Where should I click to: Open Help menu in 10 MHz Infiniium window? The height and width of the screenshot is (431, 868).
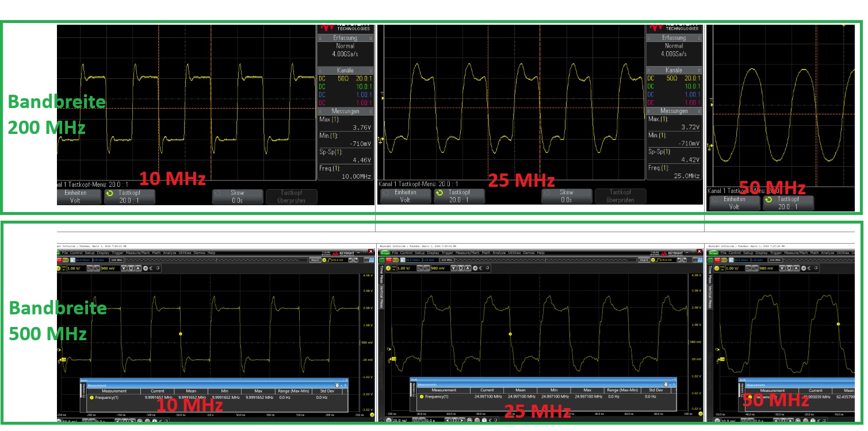point(211,253)
